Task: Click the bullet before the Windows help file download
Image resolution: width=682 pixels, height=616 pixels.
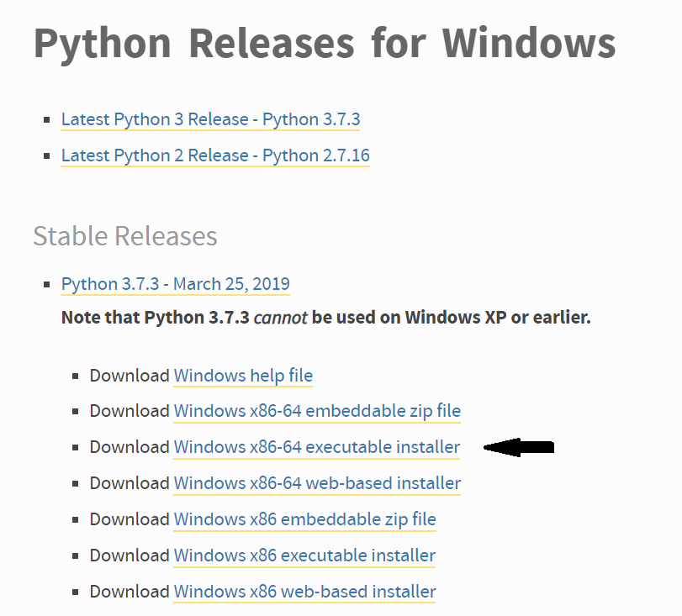Action: pos(76,376)
